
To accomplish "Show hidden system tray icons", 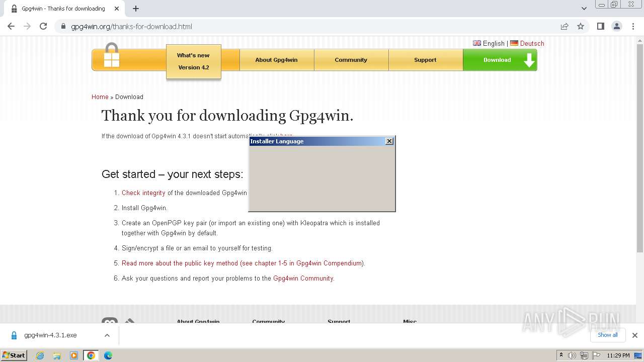I will (x=561, y=355).
